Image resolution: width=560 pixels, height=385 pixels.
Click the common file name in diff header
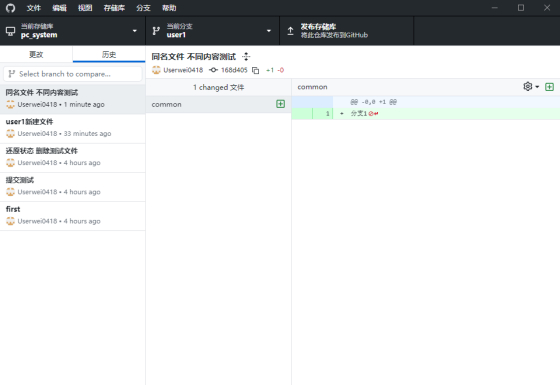click(x=312, y=87)
